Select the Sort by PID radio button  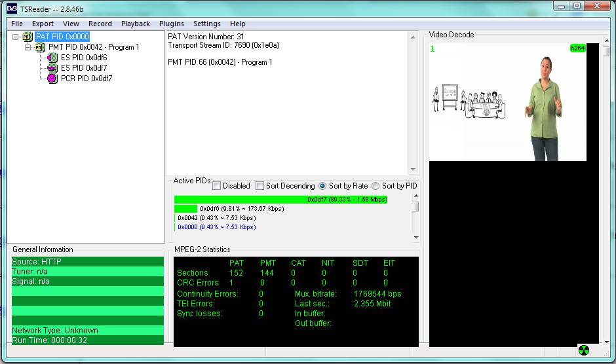click(375, 186)
